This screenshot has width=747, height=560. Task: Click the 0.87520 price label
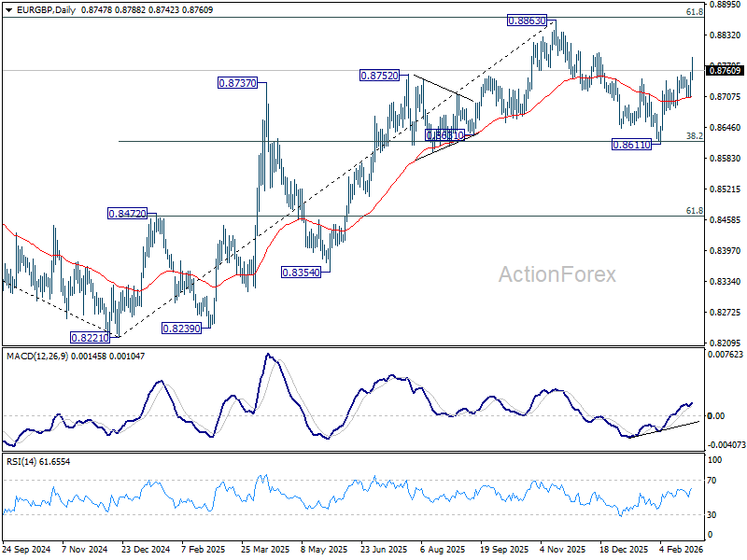(379, 76)
